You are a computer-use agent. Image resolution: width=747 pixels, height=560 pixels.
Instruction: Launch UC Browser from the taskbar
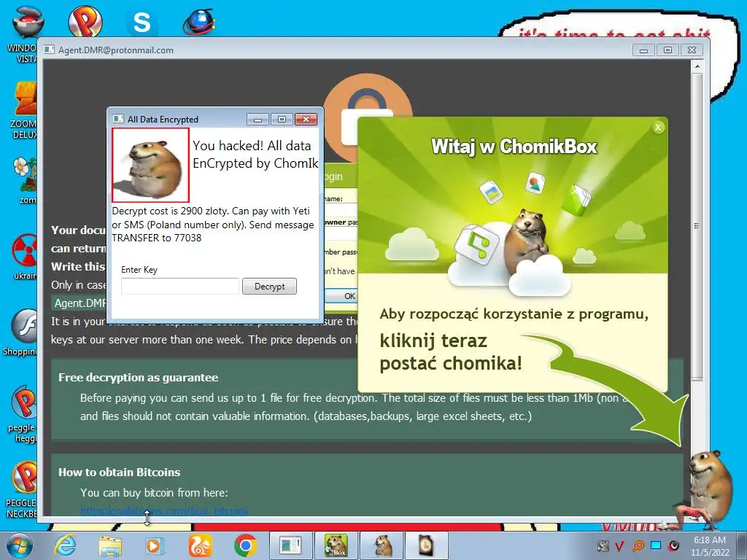click(x=200, y=545)
